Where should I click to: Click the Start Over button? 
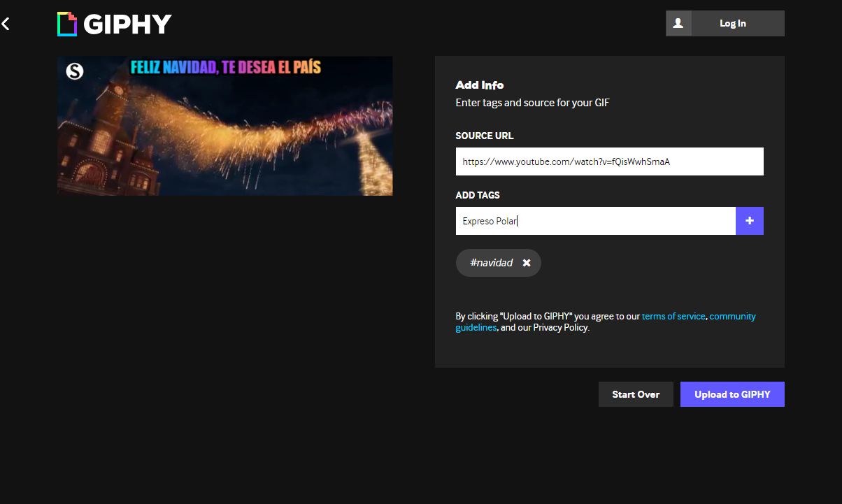pyautogui.click(x=636, y=394)
